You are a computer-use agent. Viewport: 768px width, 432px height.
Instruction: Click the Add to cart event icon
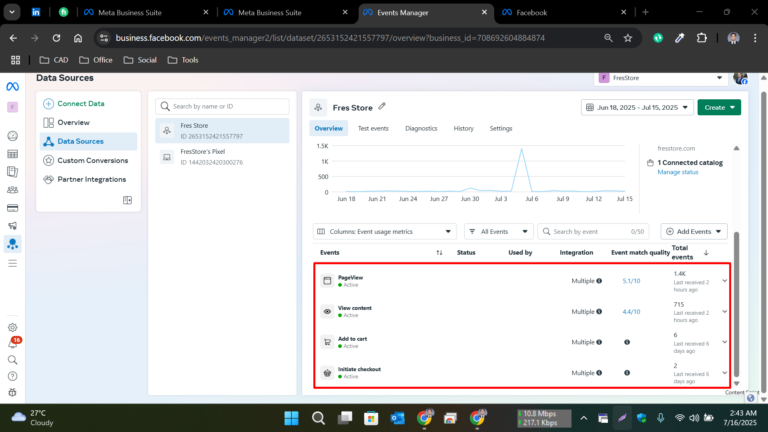(x=327, y=342)
